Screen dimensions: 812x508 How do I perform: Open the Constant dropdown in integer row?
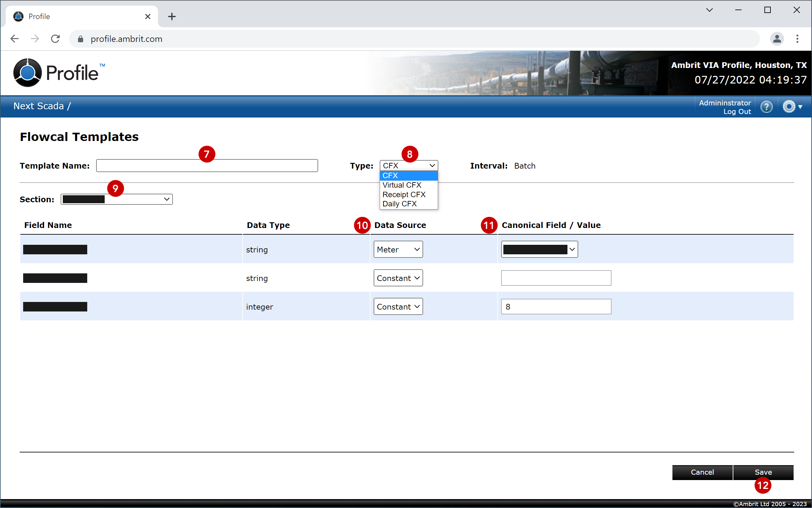point(398,306)
